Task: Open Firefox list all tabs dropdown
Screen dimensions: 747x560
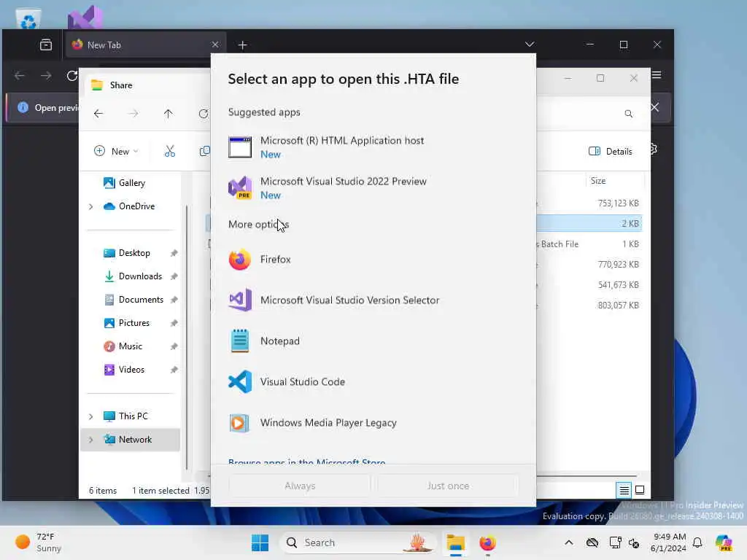Action: point(530,44)
